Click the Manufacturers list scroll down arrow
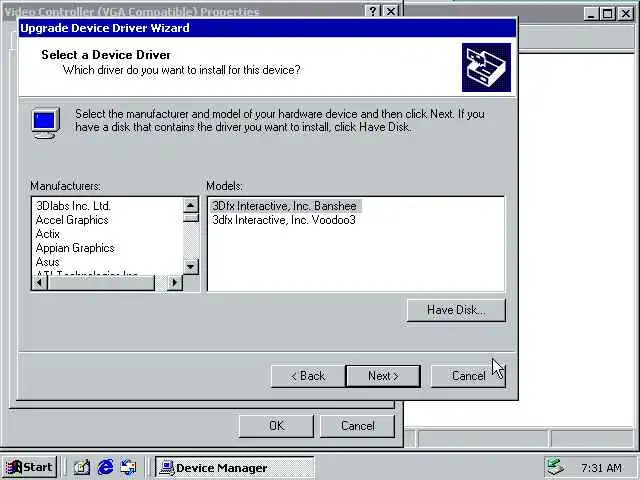The width and height of the screenshot is (640, 480). pyautogui.click(x=191, y=267)
